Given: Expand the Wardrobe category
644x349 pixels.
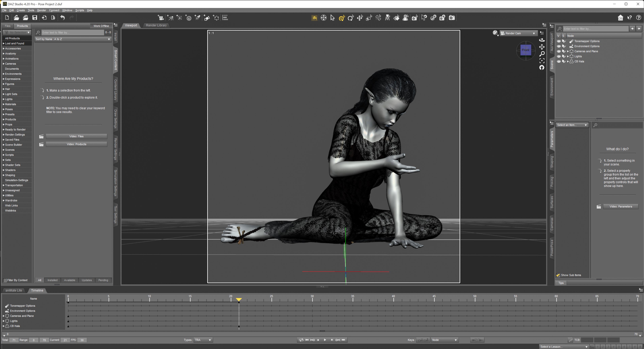Looking at the screenshot, I should (4, 200).
